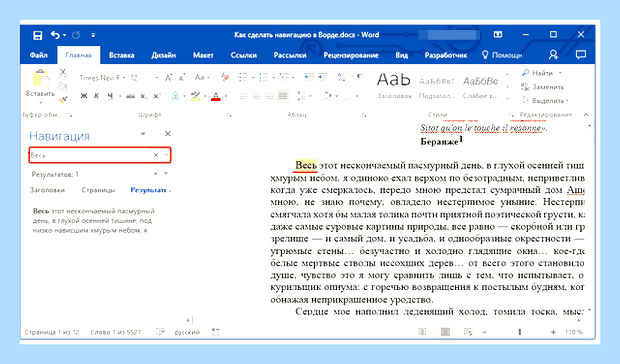The image size is (620, 364).
Task: Toggle Bold Ж formatting
Action: (84, 96)
